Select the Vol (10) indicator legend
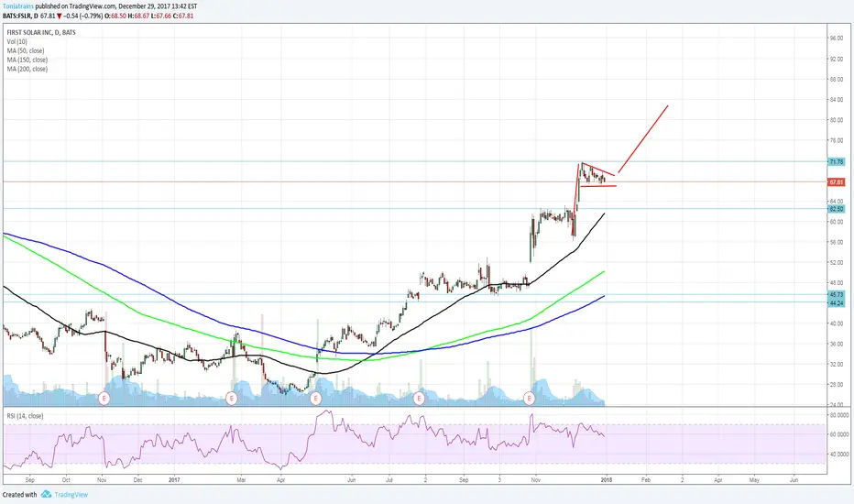 pos(16,41)
